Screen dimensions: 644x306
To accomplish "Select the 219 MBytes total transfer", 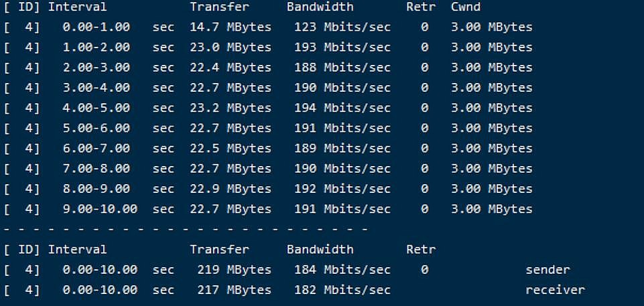I will coord(234,269).
